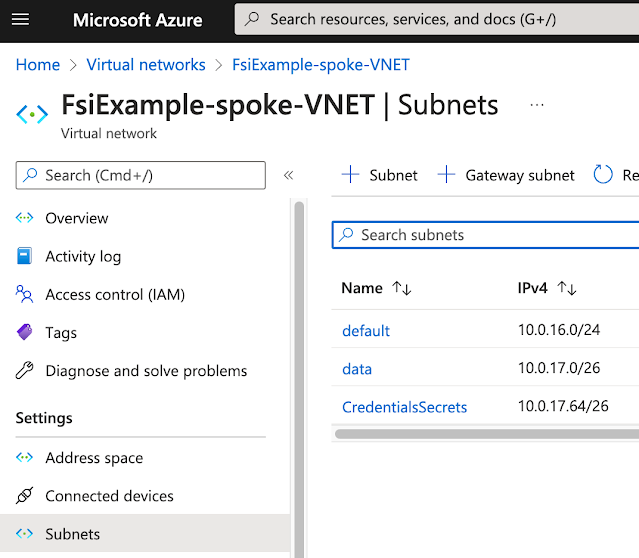Screen dimensions: 639x558
Task: Click the Connected devices plug icon
Action: (25, 496)
